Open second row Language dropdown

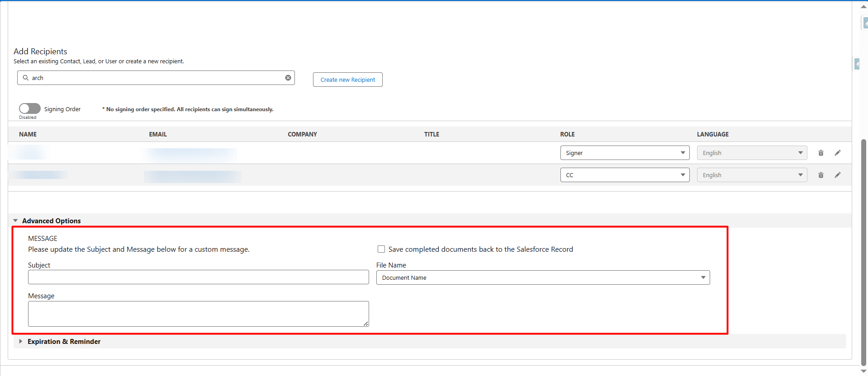pyautogui.click(x=752, y=175)
